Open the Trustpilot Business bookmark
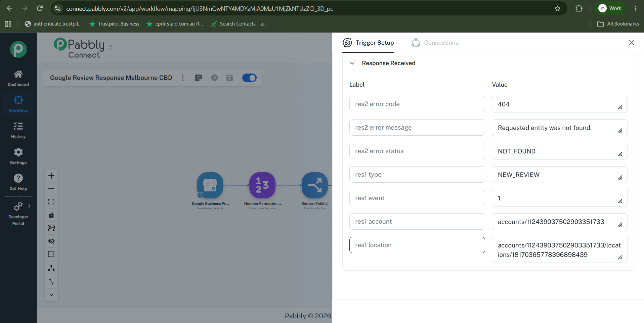This screenshot has height=323, width=644. 114,24
